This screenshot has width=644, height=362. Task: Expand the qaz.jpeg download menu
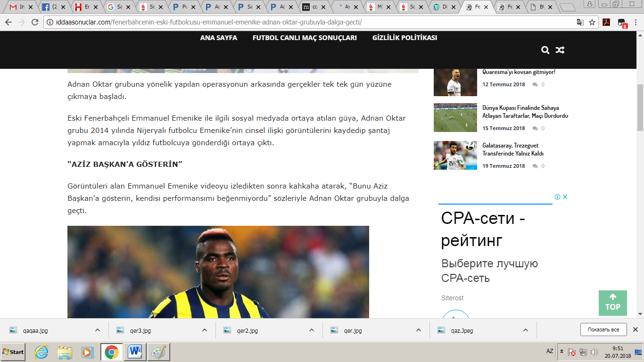tap(526, 330)
